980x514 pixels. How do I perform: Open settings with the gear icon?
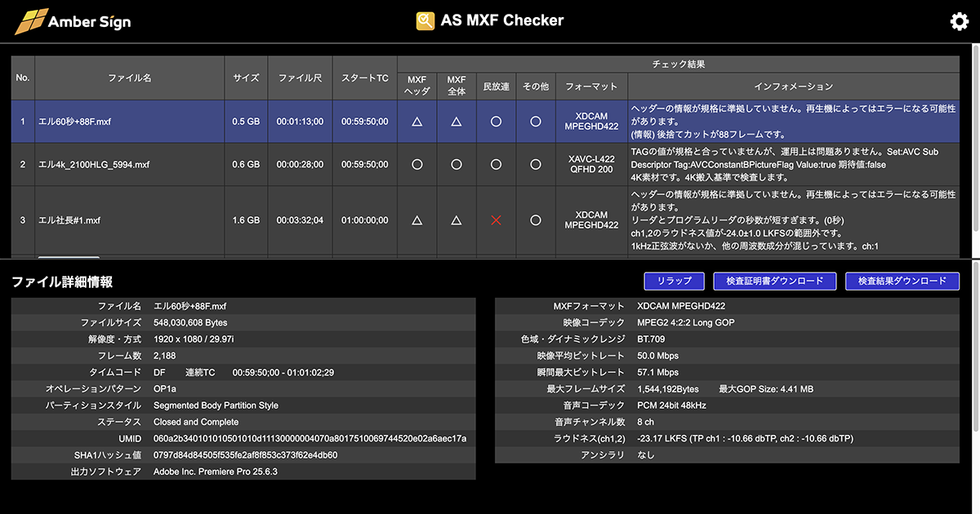click(959, 22)
